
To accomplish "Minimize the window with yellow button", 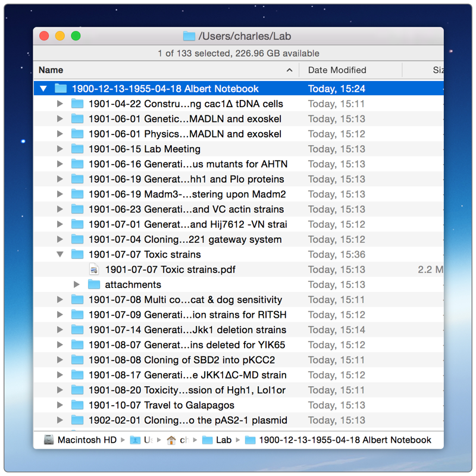I will [x=60, y=36].
